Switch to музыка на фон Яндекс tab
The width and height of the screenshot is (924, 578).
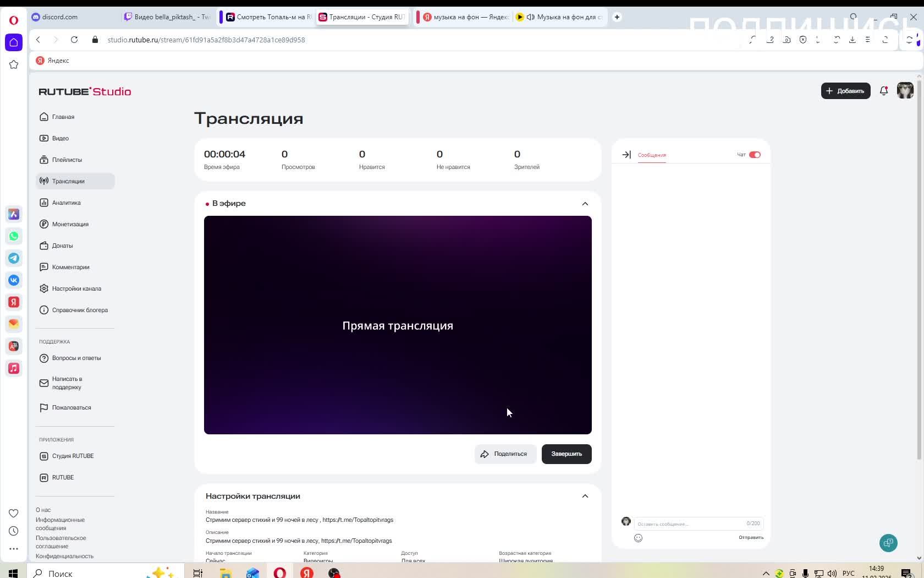pos(465,17)
